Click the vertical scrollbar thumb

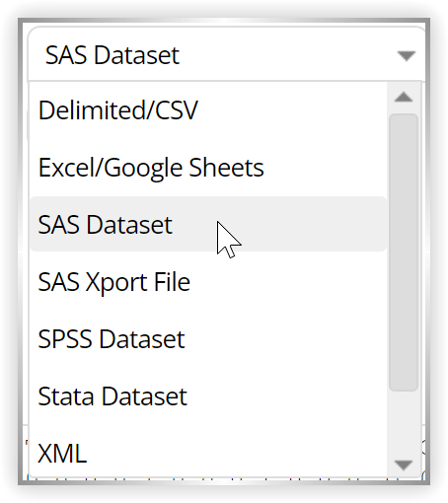click(404, 252)
